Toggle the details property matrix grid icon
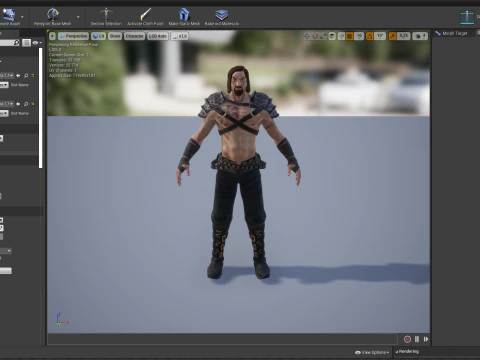The height and width of the screenshot is (360, 480). tap(26, 43)
